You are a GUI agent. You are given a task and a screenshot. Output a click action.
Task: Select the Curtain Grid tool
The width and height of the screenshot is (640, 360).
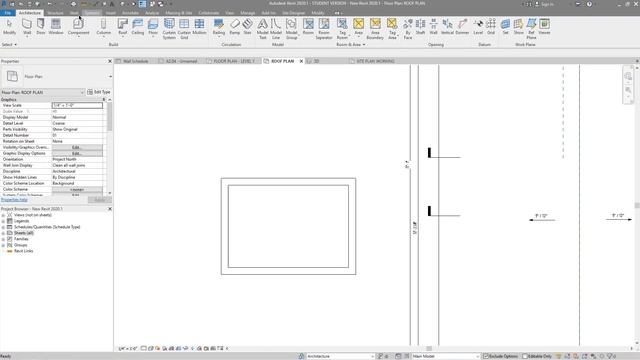click(184, 29)
